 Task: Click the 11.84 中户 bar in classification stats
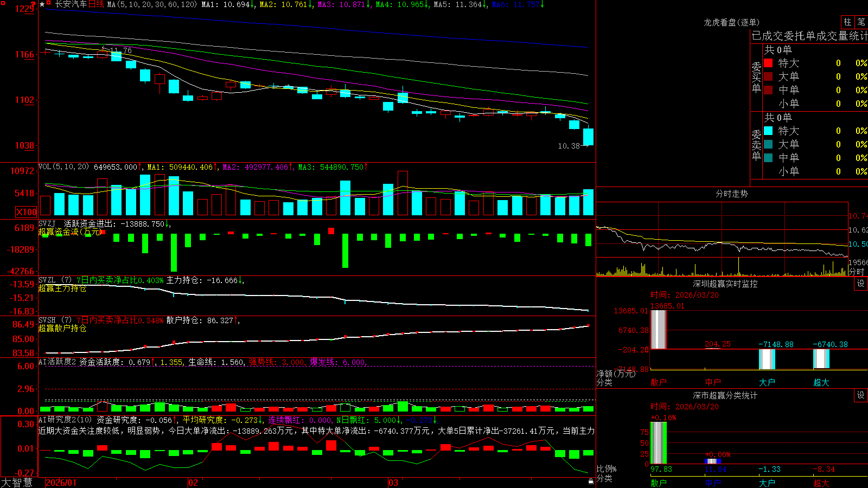click(x=713, y=461)
